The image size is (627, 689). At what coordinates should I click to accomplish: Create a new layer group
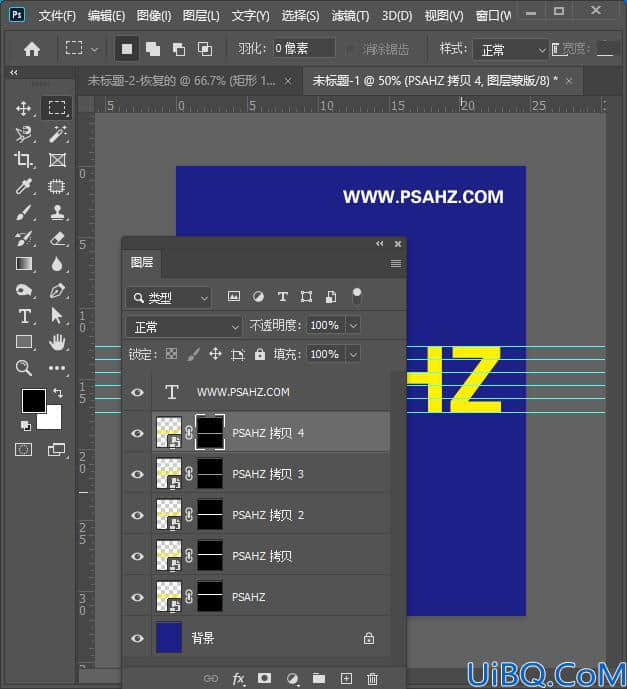click(x=319, y=679)
